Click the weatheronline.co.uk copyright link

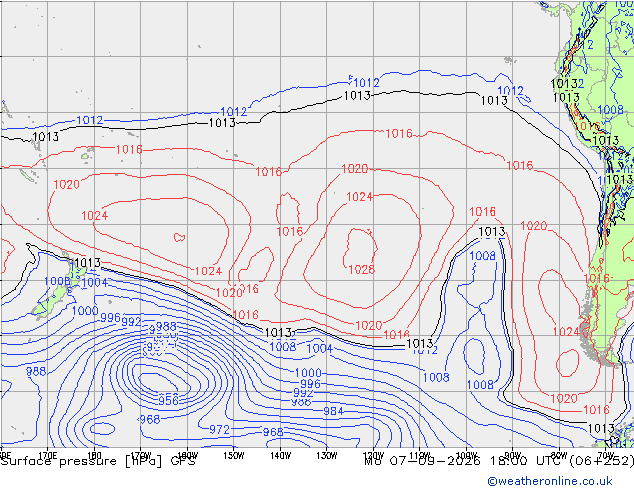(549, 481)
